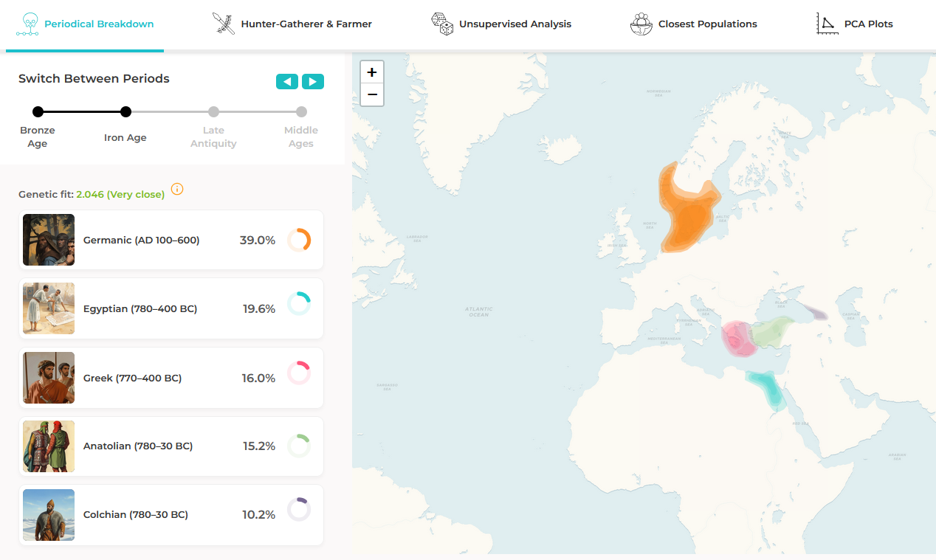Zoom in on the map
The image size is (936, 560).
[x=372, y=72]
